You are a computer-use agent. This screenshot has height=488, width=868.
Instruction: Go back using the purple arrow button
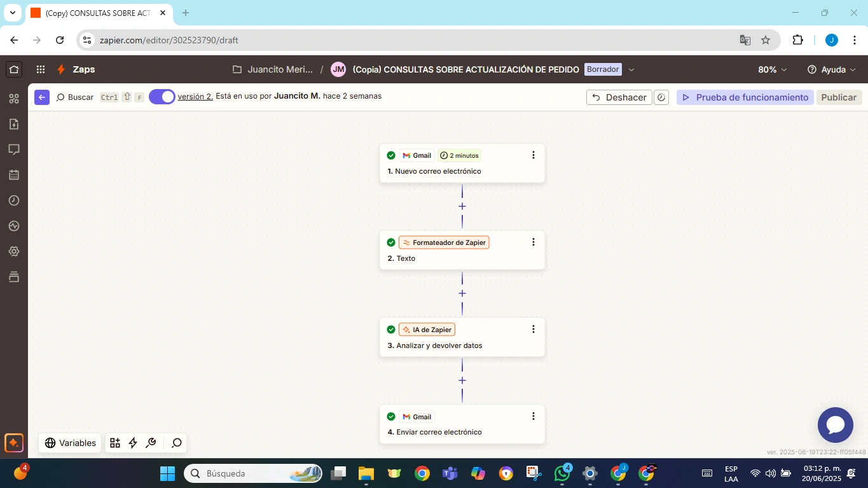click(x=42, y=97)
